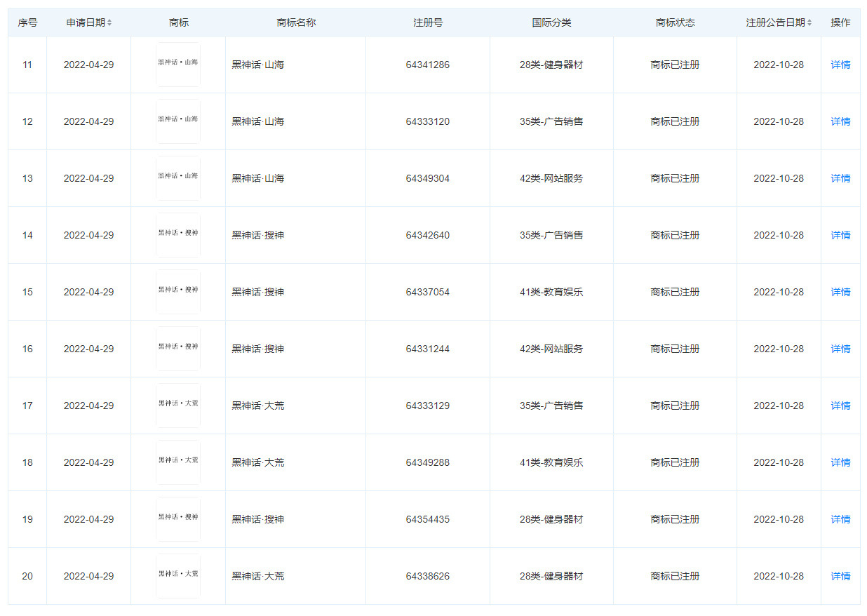867x616 pixels.
Task: View trademark image thumbnail in row 15
Action: pos(178,292)
